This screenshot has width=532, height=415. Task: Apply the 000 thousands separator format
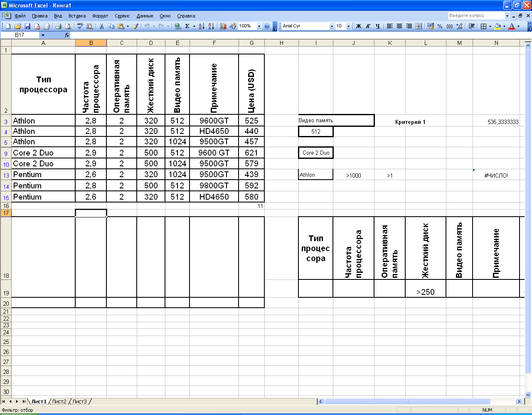450,26
